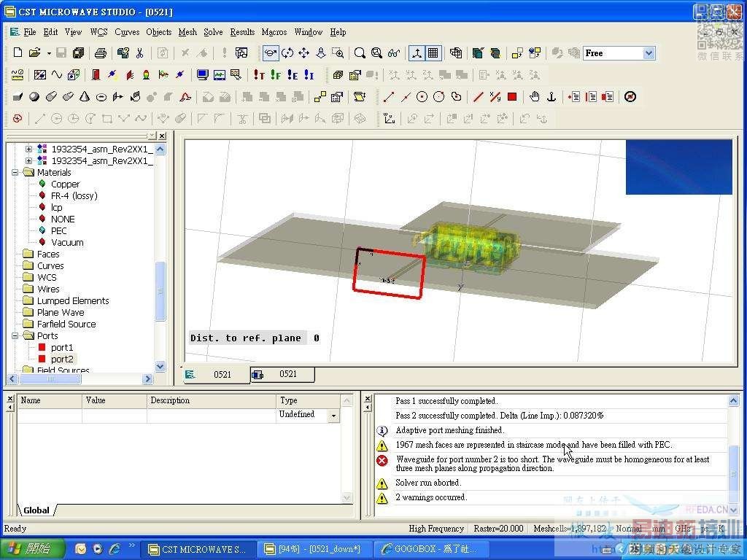Create a cone shape
This screenshot has width=747, height=560.
pos(85,97)
